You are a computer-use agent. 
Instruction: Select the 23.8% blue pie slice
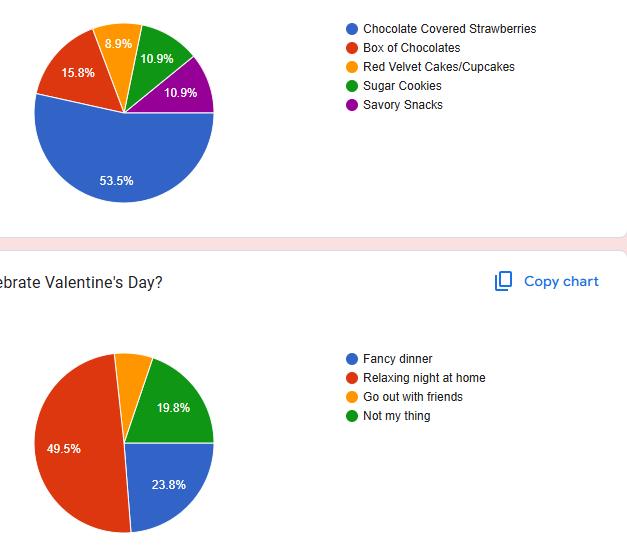tap(166, 482)
